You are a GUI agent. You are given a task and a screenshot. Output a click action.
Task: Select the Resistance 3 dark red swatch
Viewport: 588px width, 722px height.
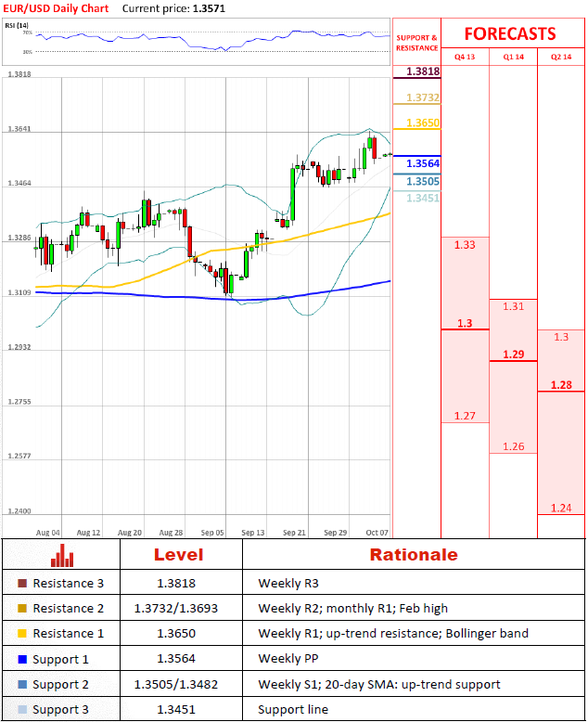coord(22,584)
